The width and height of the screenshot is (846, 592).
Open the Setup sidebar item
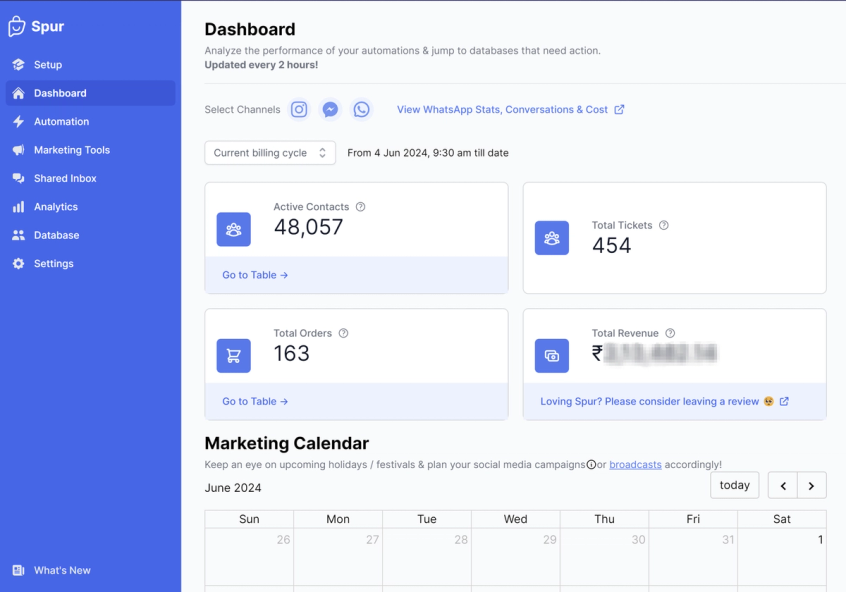(90, 65)
